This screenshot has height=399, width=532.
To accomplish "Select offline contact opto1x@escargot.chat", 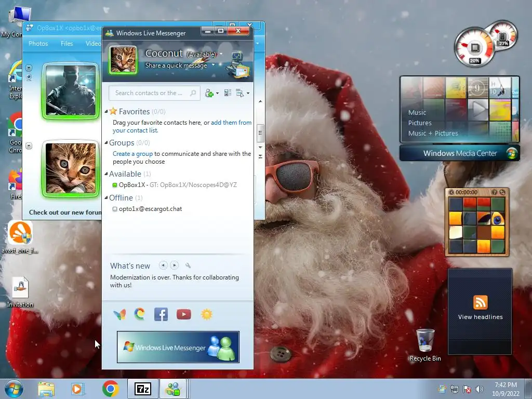I will pyautogui.click(x=150, y=209).
